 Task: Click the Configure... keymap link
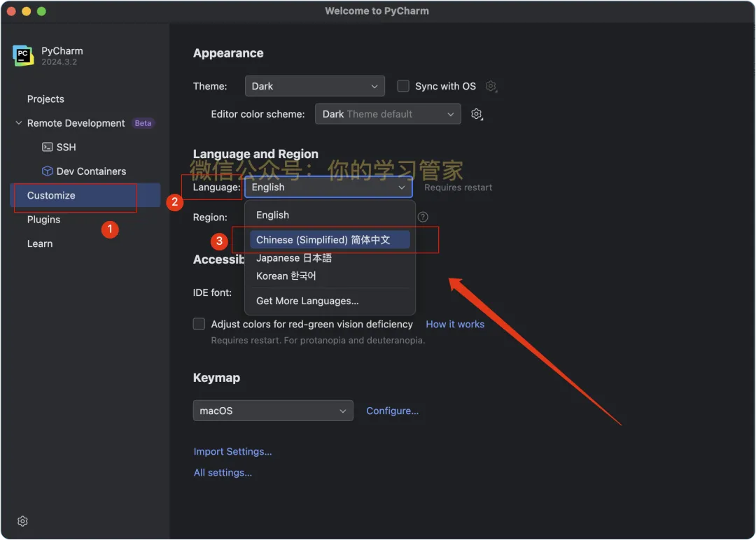click(392, 411)
